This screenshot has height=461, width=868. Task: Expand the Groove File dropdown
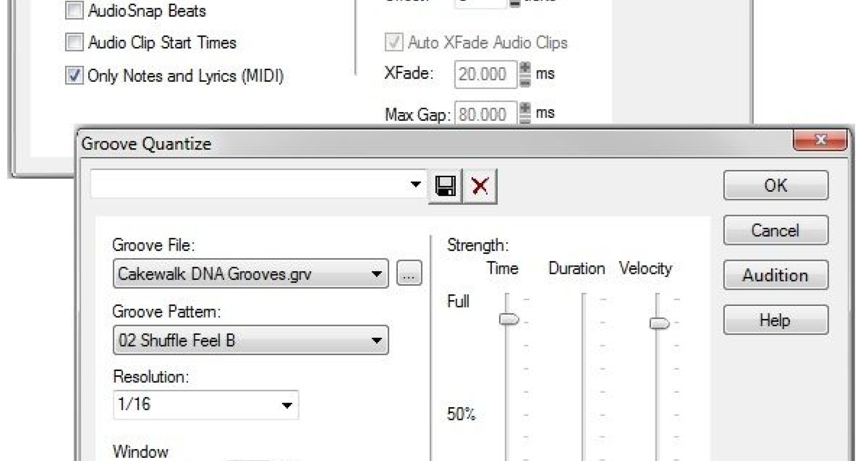[376, 274]
